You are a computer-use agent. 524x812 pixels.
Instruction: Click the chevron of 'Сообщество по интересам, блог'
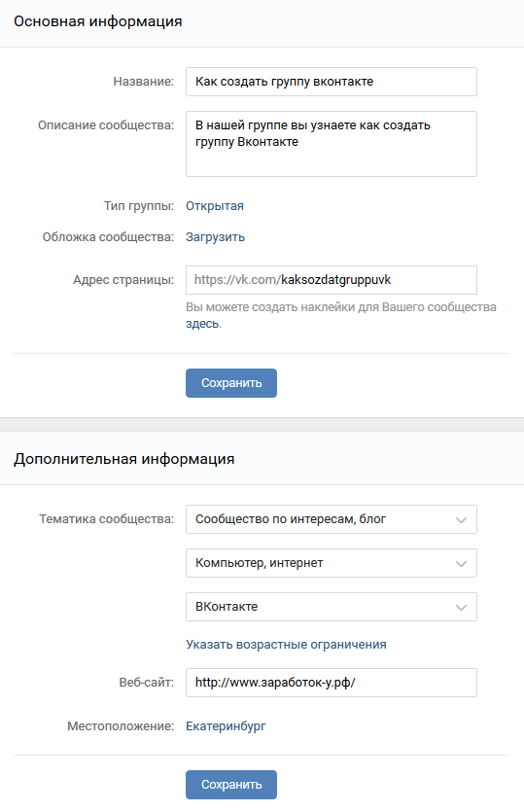click(461, 520)
